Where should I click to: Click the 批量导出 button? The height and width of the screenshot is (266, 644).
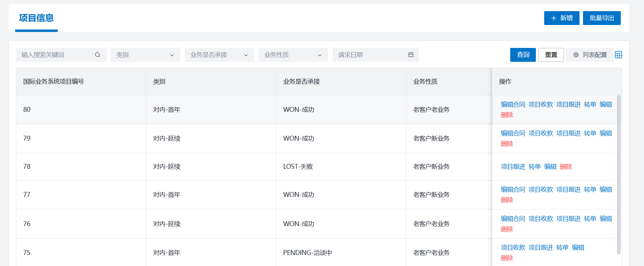[602, 18]
